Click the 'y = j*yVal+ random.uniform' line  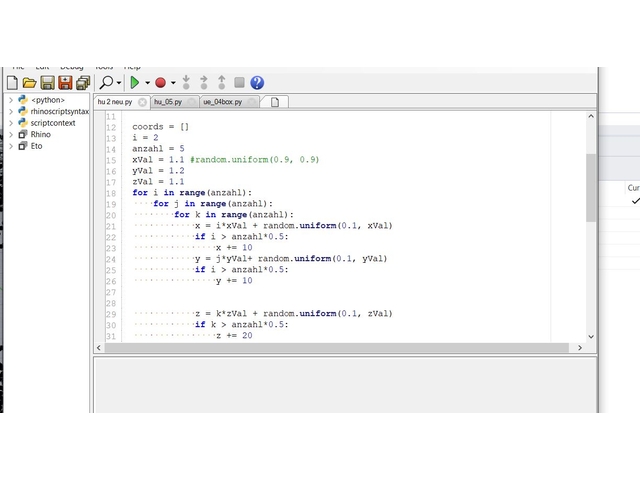[x=291, y=259]
